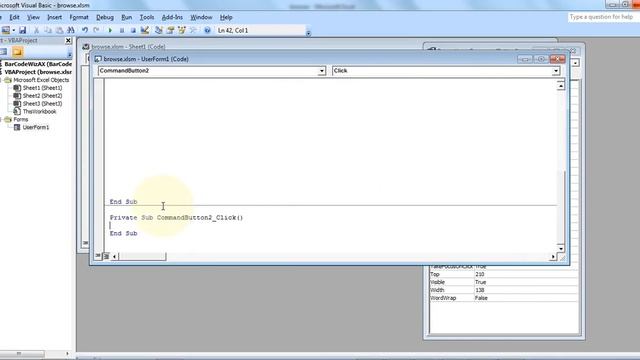Click the Toolbox icon in the toolbar
Screen dimensions: 640x360
pos(193,30)
